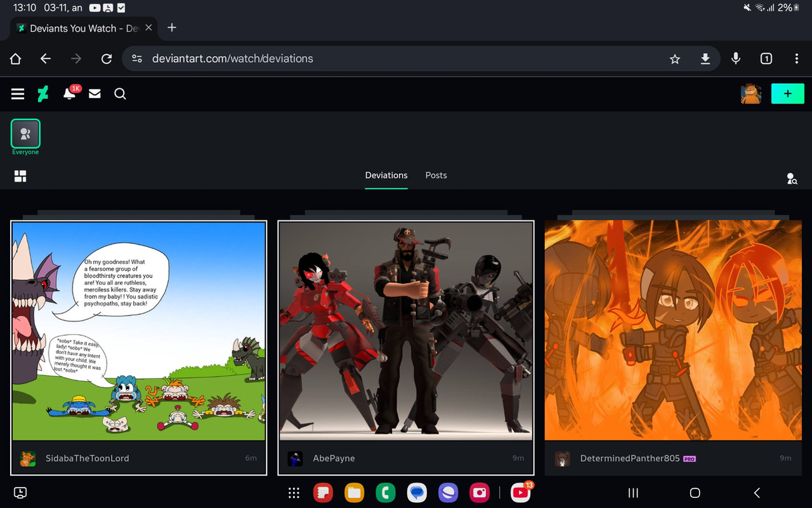Open the green Phone app
Image resolution: width=812 pixels, height=508 pixels.
[x=385, y=493]
